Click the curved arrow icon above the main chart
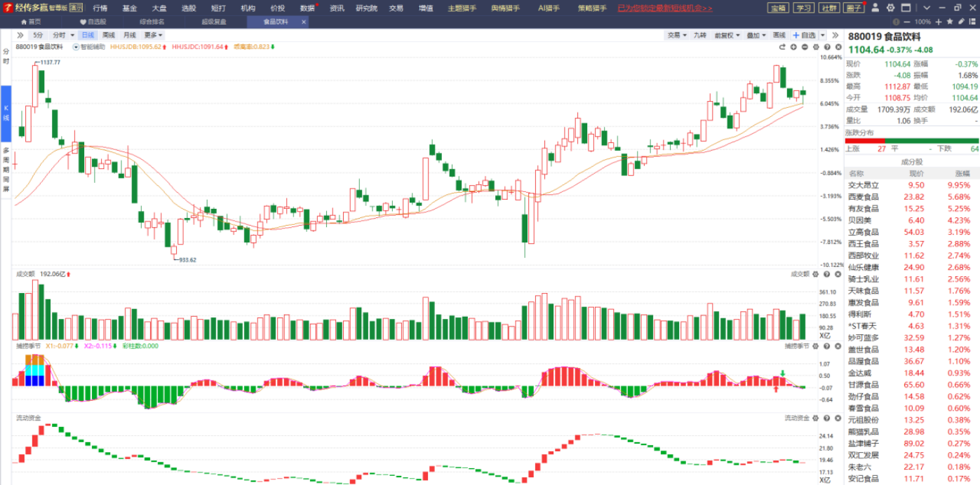Image resolution: width=980 pixels, height=485 pixels. coord(782,47)
